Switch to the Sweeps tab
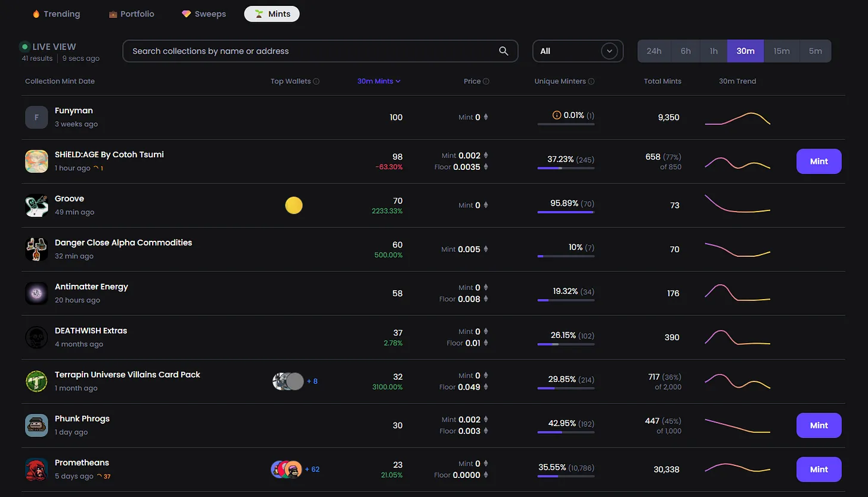 click(x=203, y=13)
